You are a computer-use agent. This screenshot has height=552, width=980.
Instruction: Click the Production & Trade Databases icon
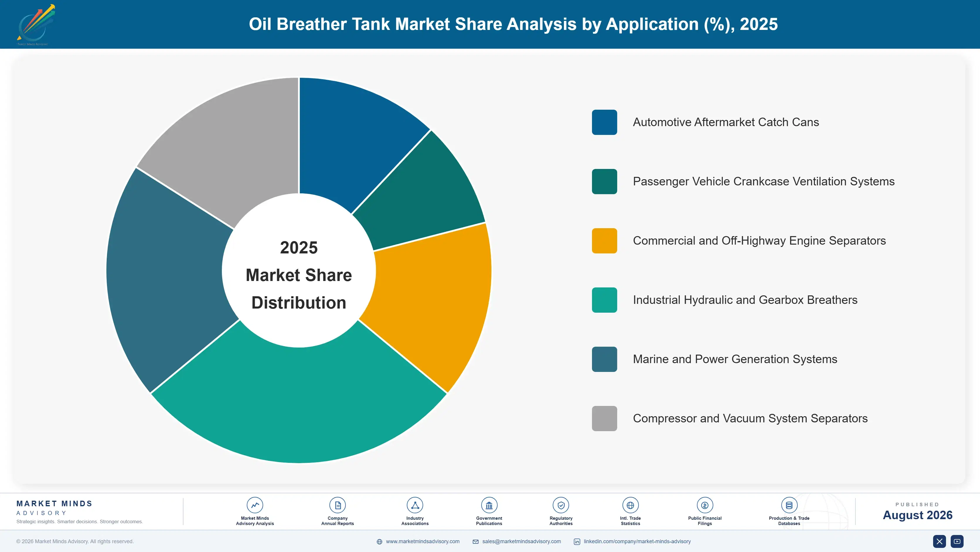(789, 505)
